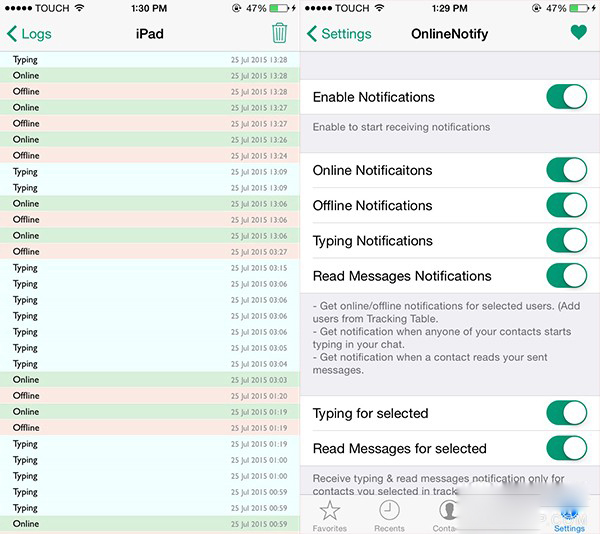The width and height of the screenshot is (600, 534).
Task: Select the Online log entry at 13:26
Action: 150,140
